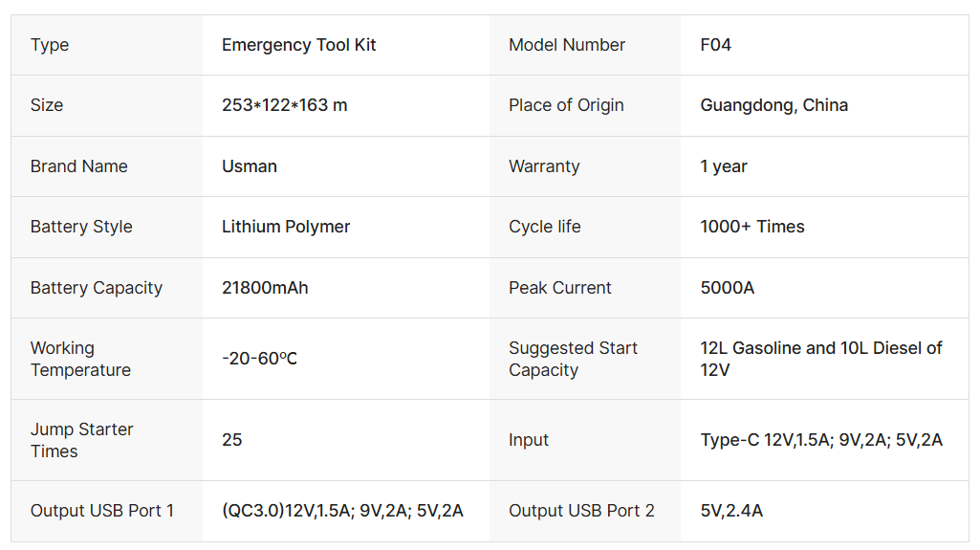This screenshot has width=980, height=550.
Task: Click the '-20-60ºC' temperature value
Action: coord(259,359)
